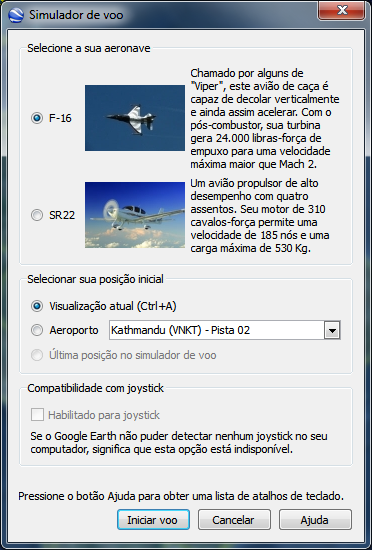The height and width of the screenshot is (550, 372).
Task: Choose Visualização atual (Ctrl+A) start position
Action: (x=37, y=306)
